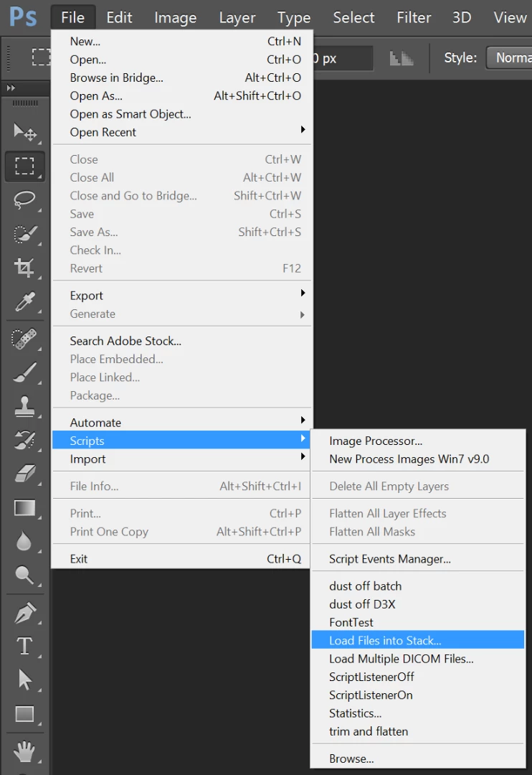Open the Layer menu
532x775 pixels.
pyautogui.click(x=237, y=17)
